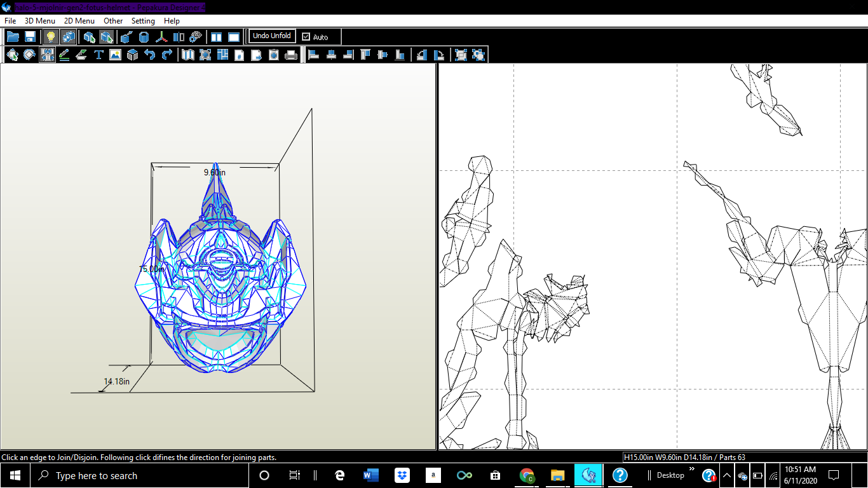The width and height of the screenshot is (868, 488).
Task: Toggle the red-green-blue axis icon
Action: (162, 37)
